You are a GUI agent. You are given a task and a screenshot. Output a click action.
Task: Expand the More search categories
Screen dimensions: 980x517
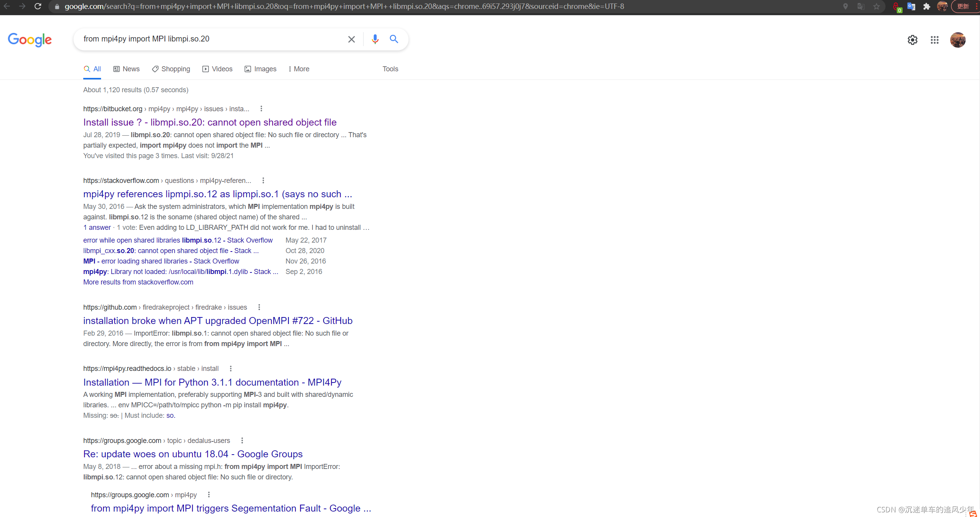point(299,69)
